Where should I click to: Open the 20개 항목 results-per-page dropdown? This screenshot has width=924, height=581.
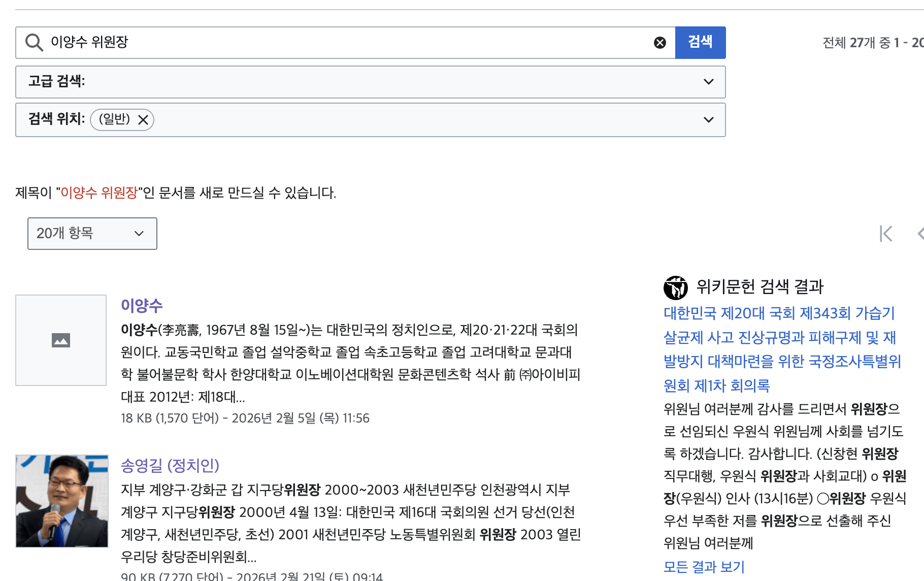[92, 234]
